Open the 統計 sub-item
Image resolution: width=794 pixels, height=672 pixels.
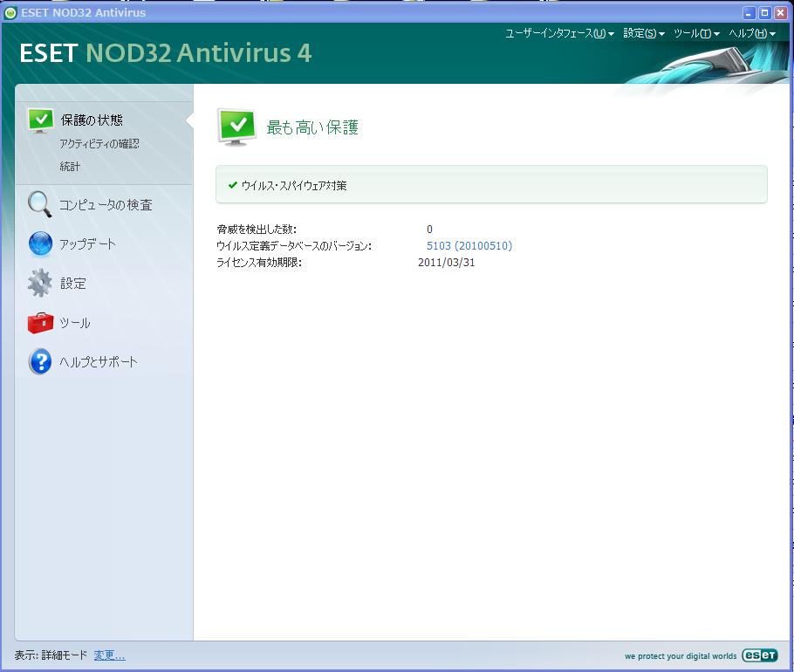(x=70, y=167)
